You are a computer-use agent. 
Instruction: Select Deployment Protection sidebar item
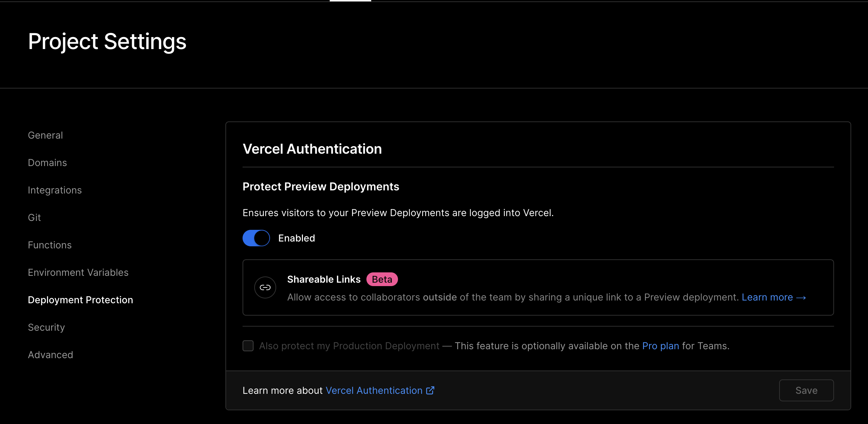pyautogui.click(x=80, y=300)
